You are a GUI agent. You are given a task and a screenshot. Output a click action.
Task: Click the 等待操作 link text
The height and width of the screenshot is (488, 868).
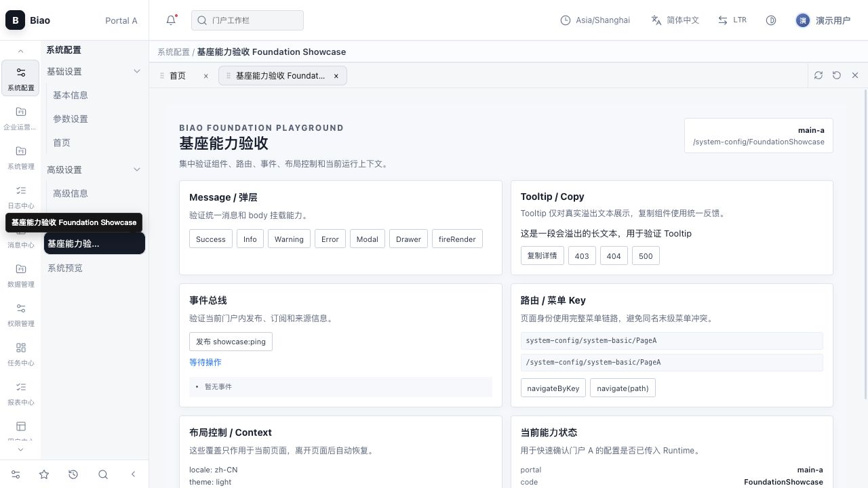click(205, 363)
